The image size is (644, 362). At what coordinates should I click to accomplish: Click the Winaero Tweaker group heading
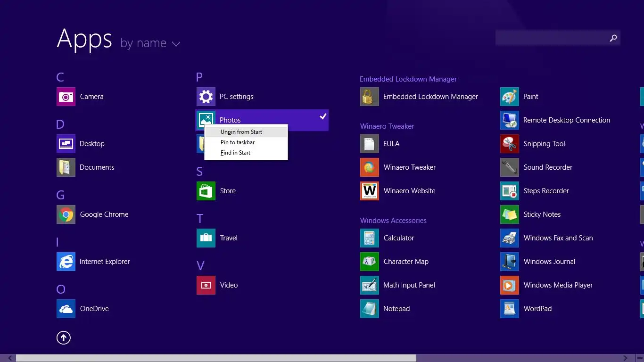pos(387,126)
